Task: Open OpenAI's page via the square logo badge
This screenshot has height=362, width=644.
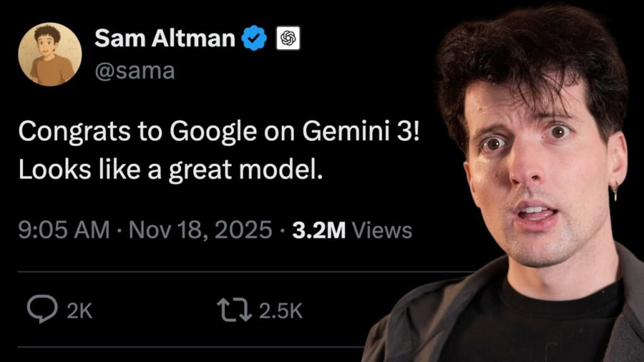Action: pos(289,39)
